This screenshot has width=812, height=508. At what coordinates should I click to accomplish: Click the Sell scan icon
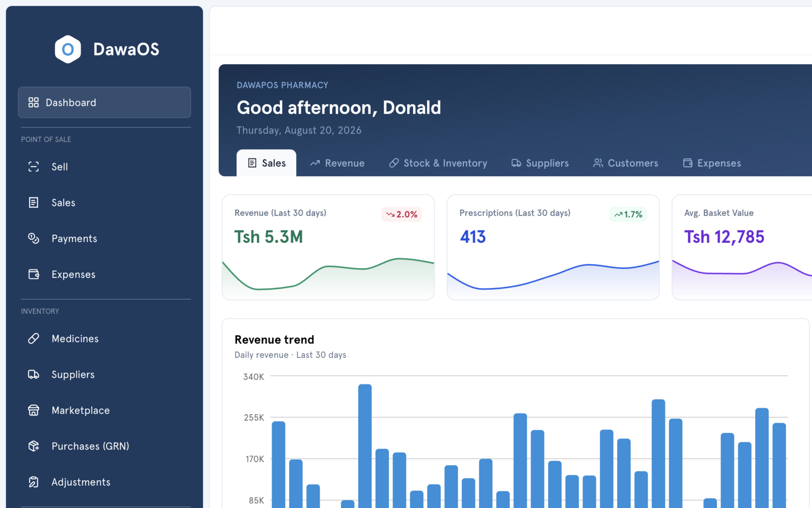(33, 167)
